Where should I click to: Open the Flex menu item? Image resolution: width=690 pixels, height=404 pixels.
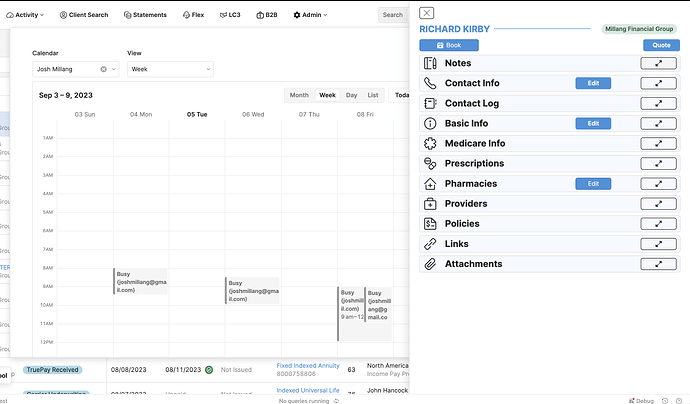tap(193, 15)
